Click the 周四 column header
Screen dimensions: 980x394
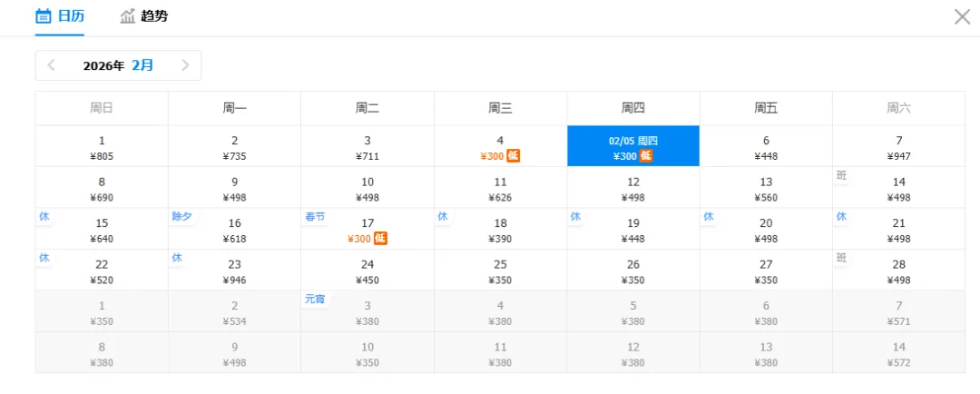(x=633, y=108)
